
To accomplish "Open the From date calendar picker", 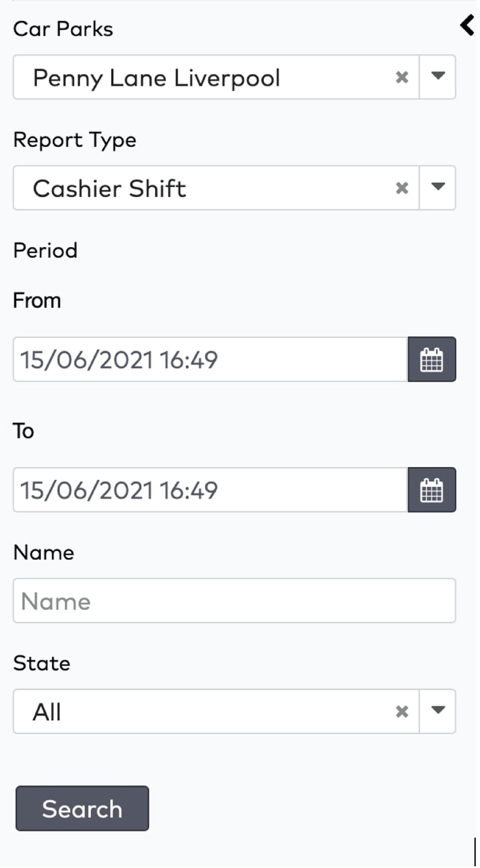I will pyautogui.click(x=431, y=359).
